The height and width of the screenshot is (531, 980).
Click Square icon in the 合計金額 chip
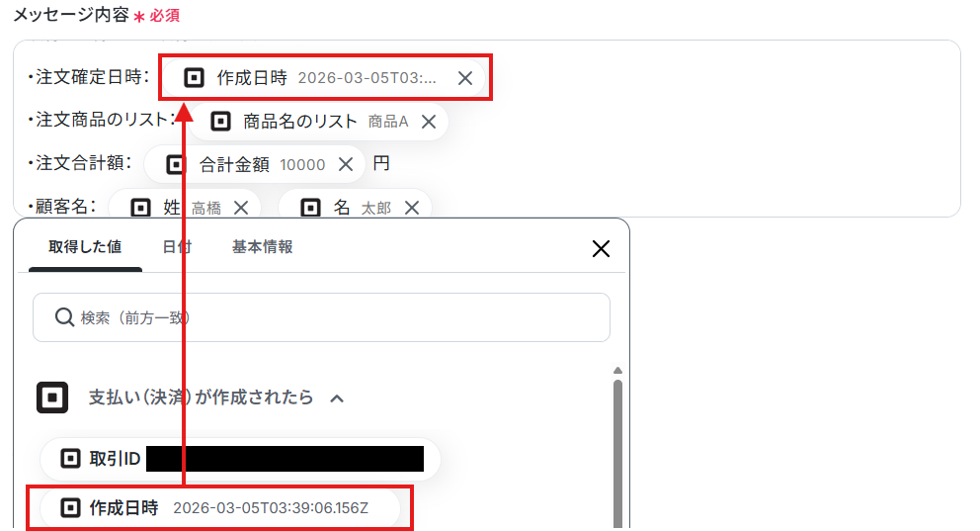(x=176, y=164)
